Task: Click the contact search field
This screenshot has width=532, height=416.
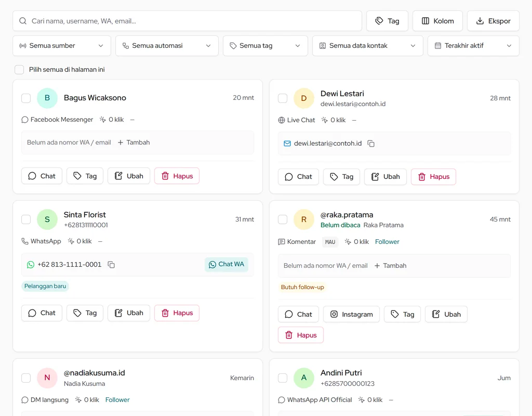Action: [x=187, y=21]
